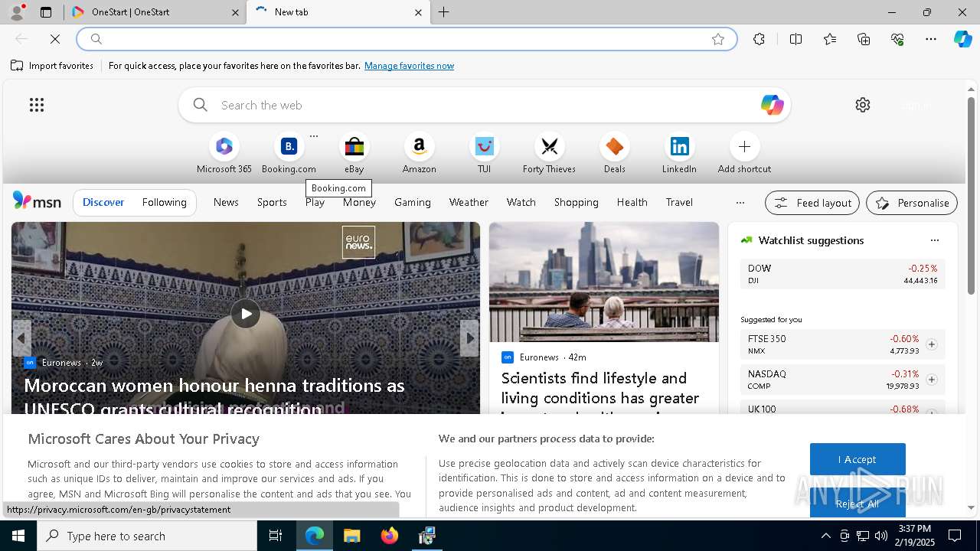
Task: Click Reject All cookies button
Action: click(x=857, y=504)
